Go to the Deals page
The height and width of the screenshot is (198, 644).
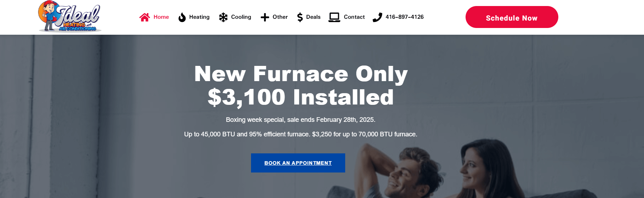(x=313, y=17)
